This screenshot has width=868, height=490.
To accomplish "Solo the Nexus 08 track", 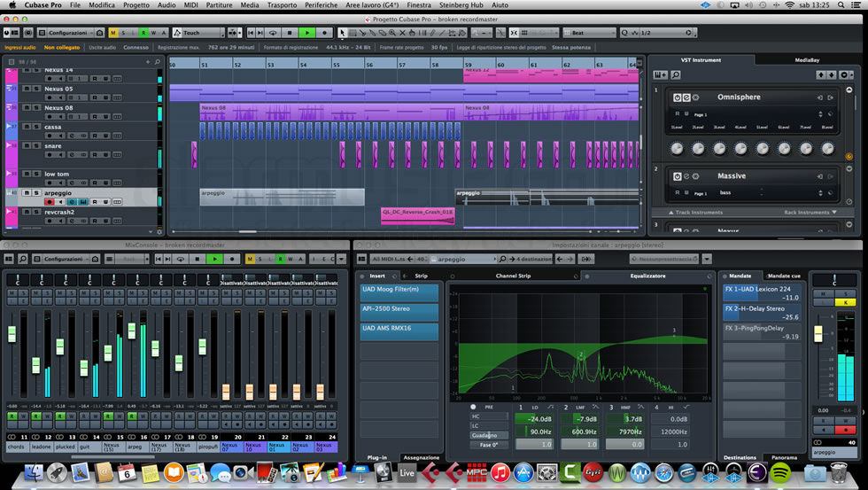I will (x=36, y=108).
